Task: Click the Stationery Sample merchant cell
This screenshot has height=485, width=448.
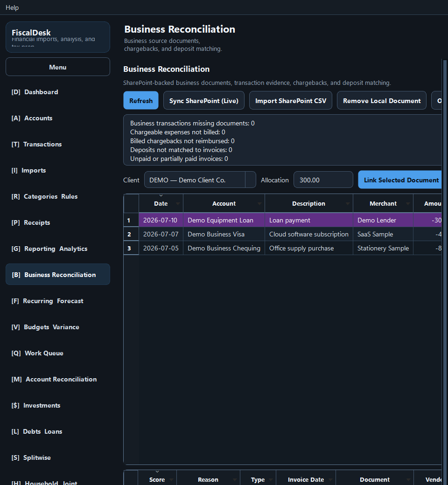Action: (x=383, y=248)
